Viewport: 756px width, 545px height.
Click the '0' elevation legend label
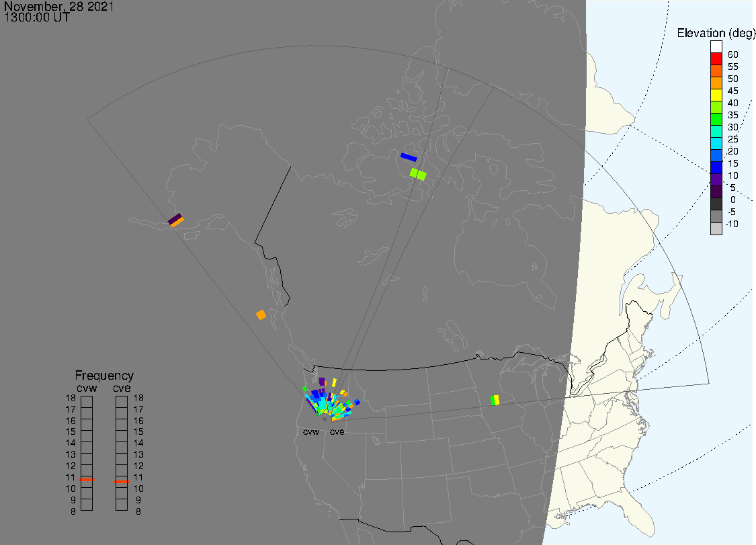[x=733, y=200]
